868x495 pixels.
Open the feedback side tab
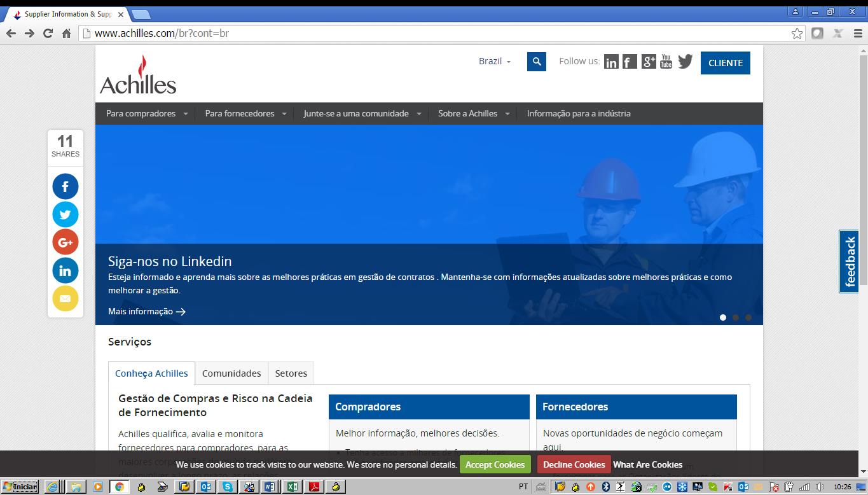tap(850, 261)
